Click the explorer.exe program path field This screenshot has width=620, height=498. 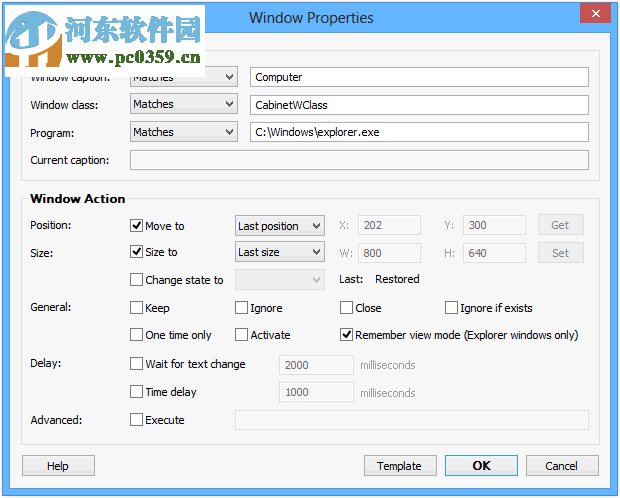[x=419, y=132]
